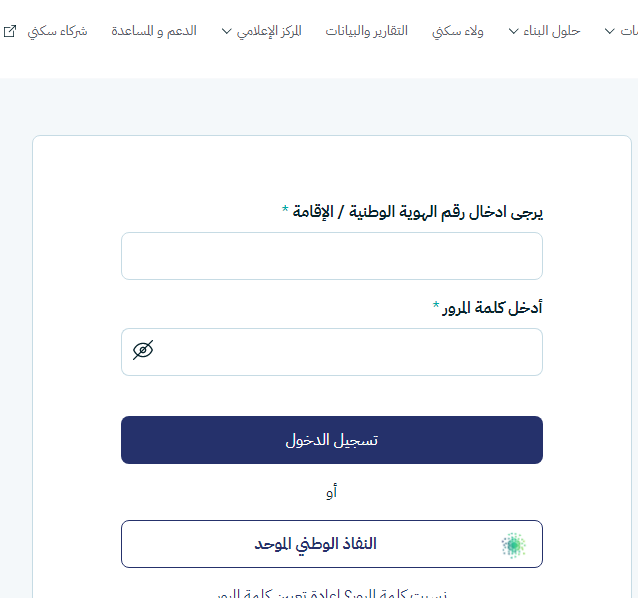Expand the partially visible leftmost menu chevron
638x598 pixels.
click(610, 31)
